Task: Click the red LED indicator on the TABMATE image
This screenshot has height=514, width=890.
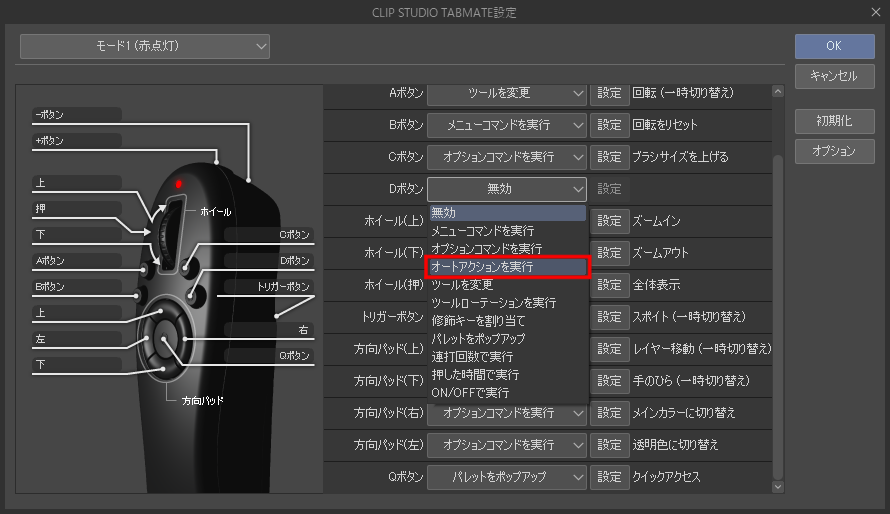Action: pyautogui.click(x=179, y=184)
